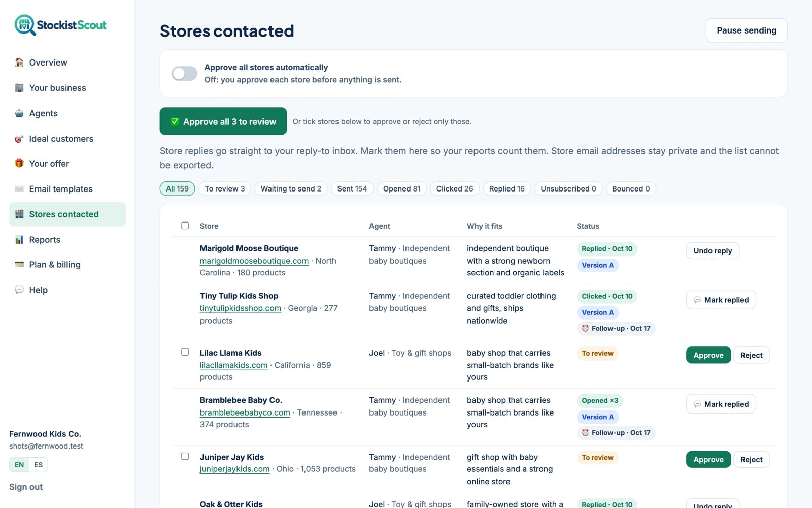Open the tinytulipkidsshop.com link

241,308
